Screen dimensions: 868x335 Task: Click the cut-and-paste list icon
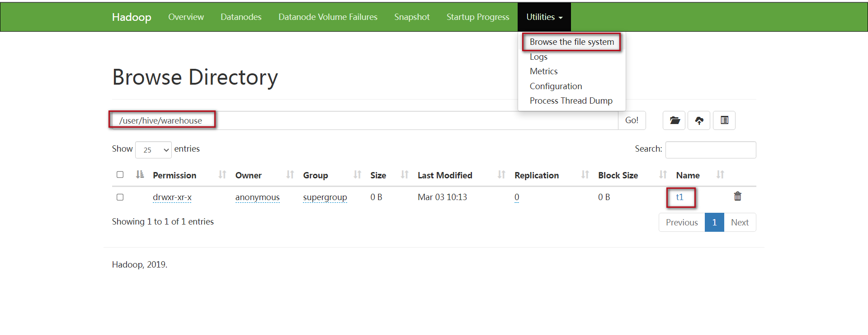[724, 120]
